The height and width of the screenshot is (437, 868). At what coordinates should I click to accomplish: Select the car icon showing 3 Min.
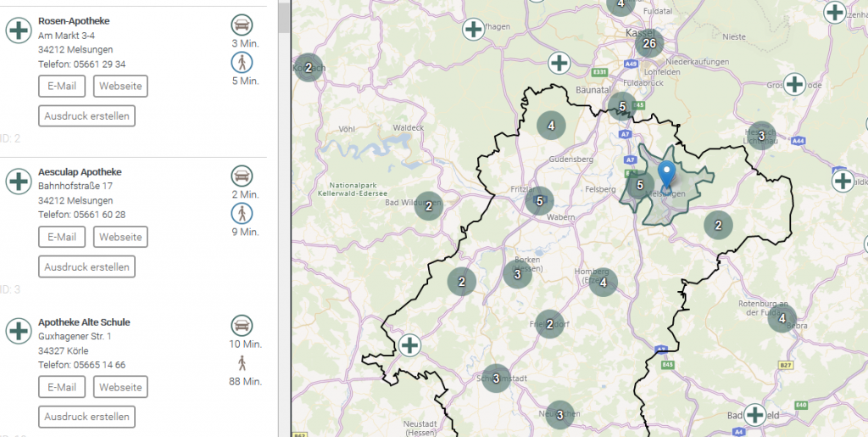click(242, 25)
